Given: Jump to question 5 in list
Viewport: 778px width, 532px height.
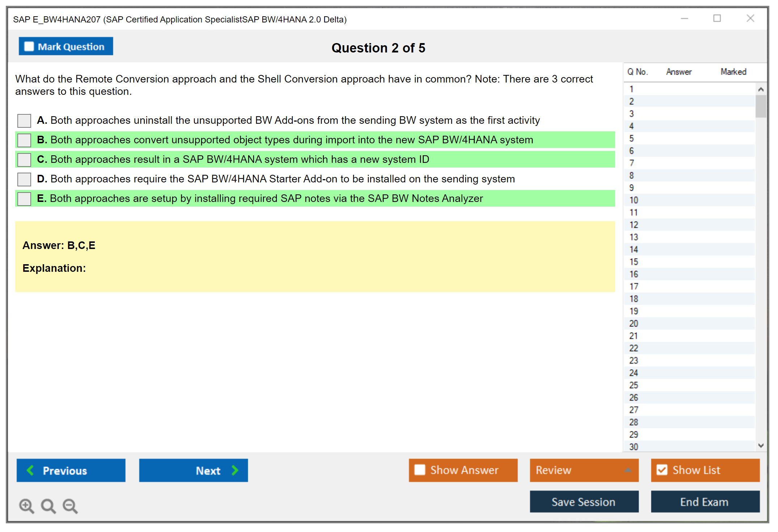Looking at the screenshot, I should point(631,139).
